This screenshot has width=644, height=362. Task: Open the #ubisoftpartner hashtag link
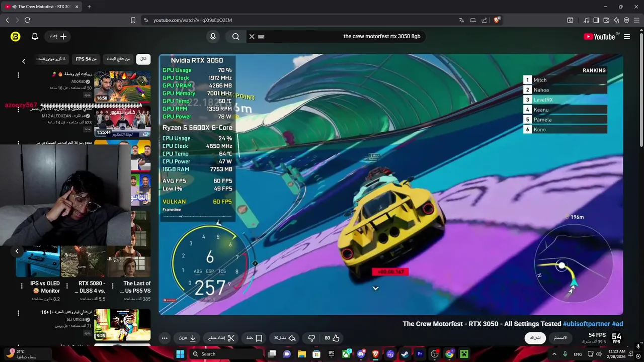tap(586, 324)
